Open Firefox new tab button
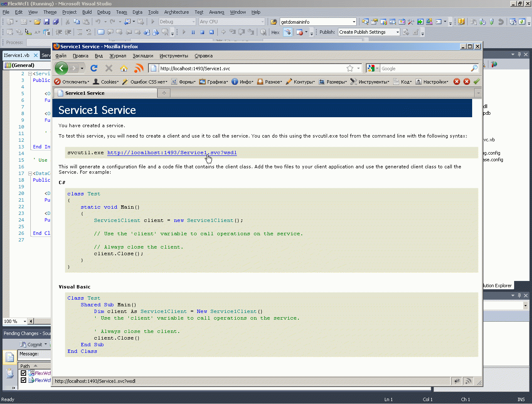The width and height of the screenshot is (532, 404). coord(164,93)
